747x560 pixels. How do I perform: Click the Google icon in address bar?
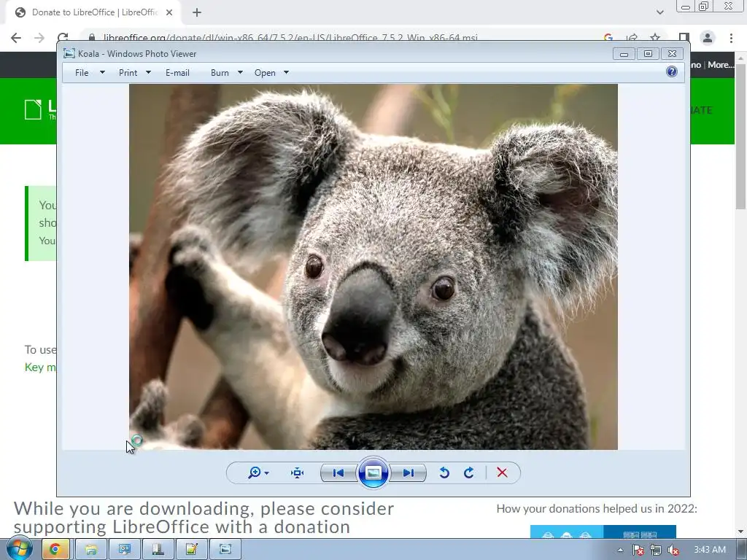click(608, 37)
